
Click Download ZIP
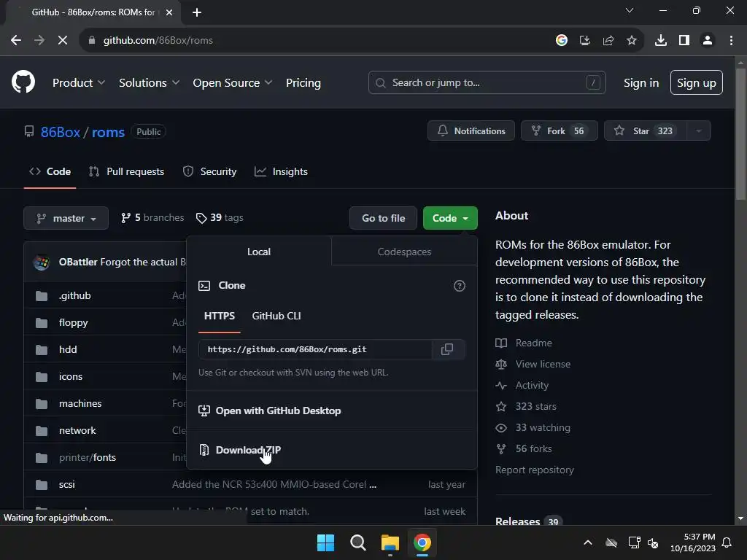(x=239, y=449)
